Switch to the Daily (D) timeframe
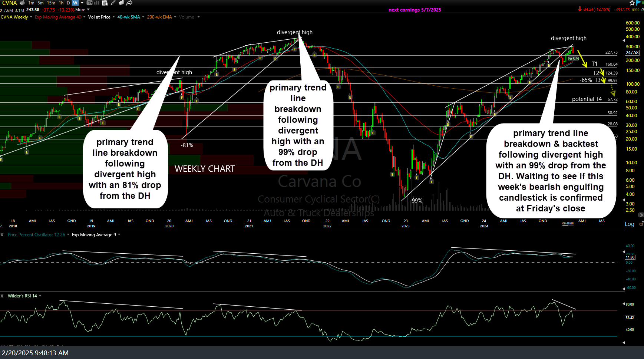 68,3
